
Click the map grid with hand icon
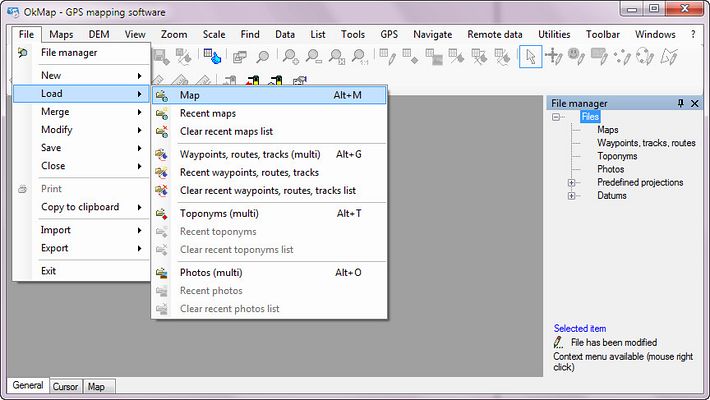211,57
